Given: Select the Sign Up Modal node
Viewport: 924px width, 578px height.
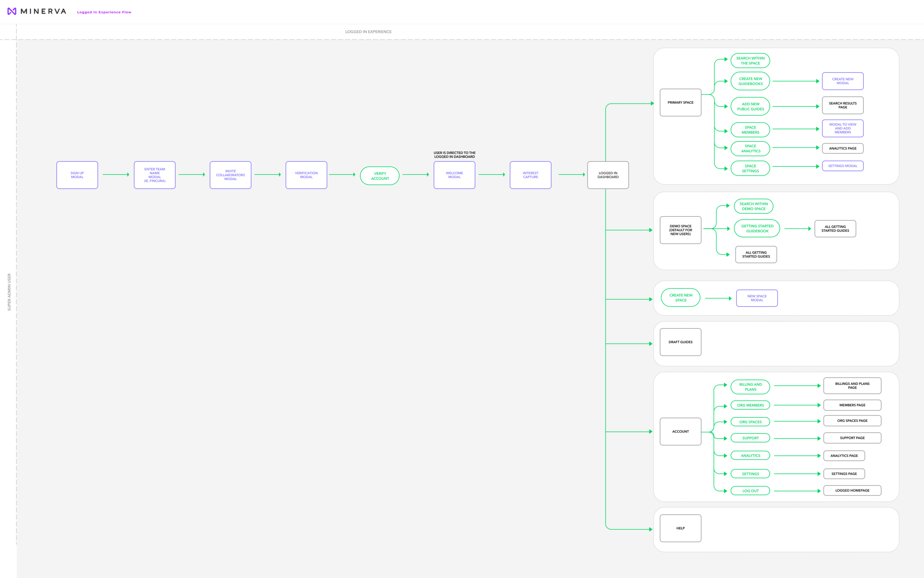Looking at the screenshot, I should (x=77, y=175).
